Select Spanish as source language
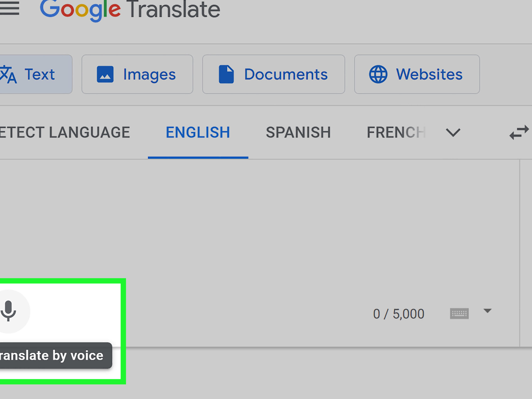 298,132
